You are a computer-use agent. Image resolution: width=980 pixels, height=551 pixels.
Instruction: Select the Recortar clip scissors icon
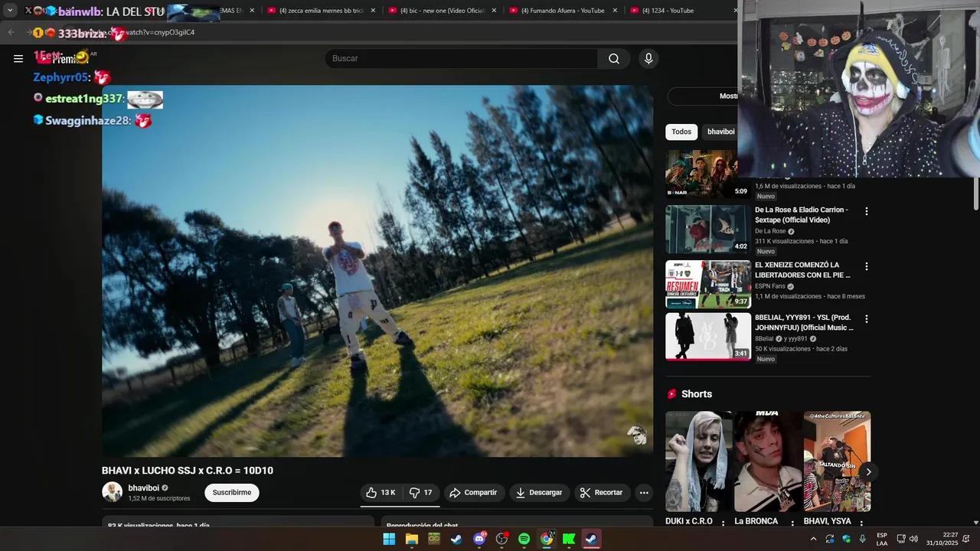pyautogui.click(x=584, y=492)
